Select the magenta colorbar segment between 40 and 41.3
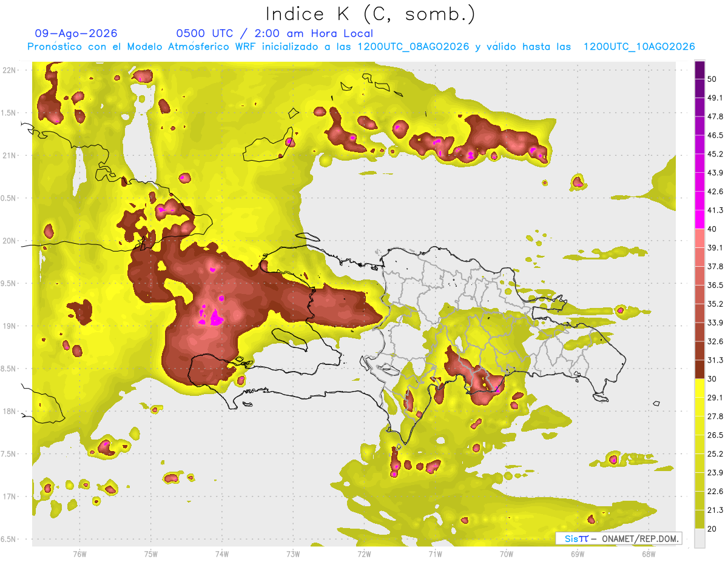Image resolution: width=728 pixels, height=562 pixels. 699,219
